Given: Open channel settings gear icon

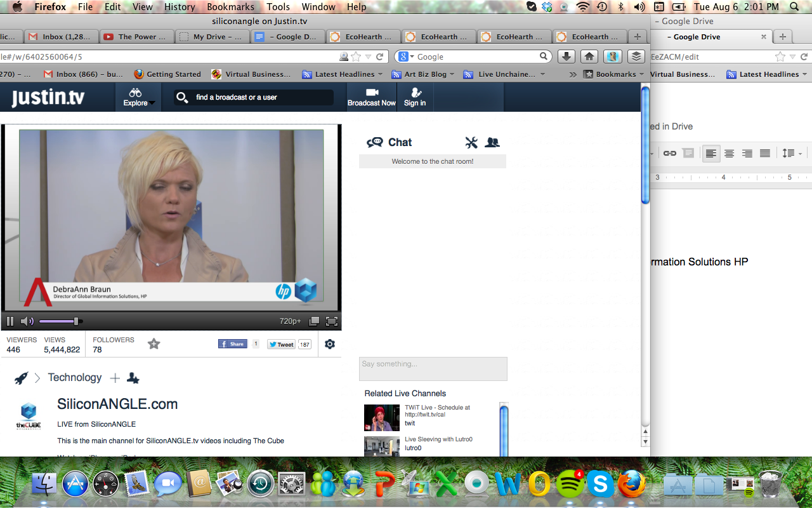Looking at the screenshot, I should (330, 344).
